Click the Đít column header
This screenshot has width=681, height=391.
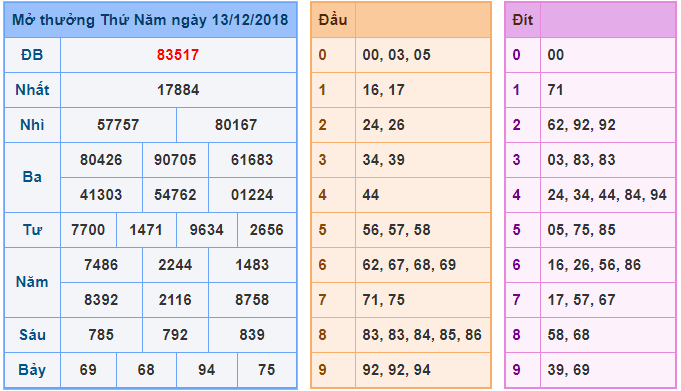point(523,20)
